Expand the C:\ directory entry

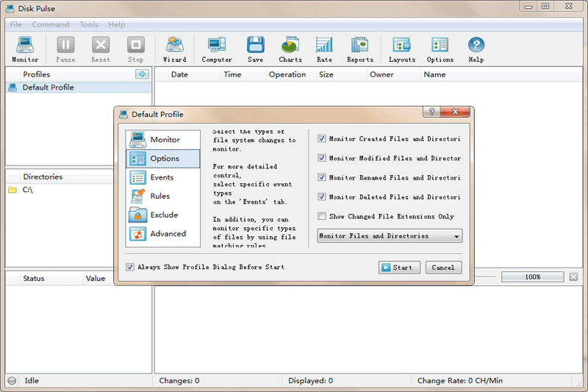click(27, 190)
